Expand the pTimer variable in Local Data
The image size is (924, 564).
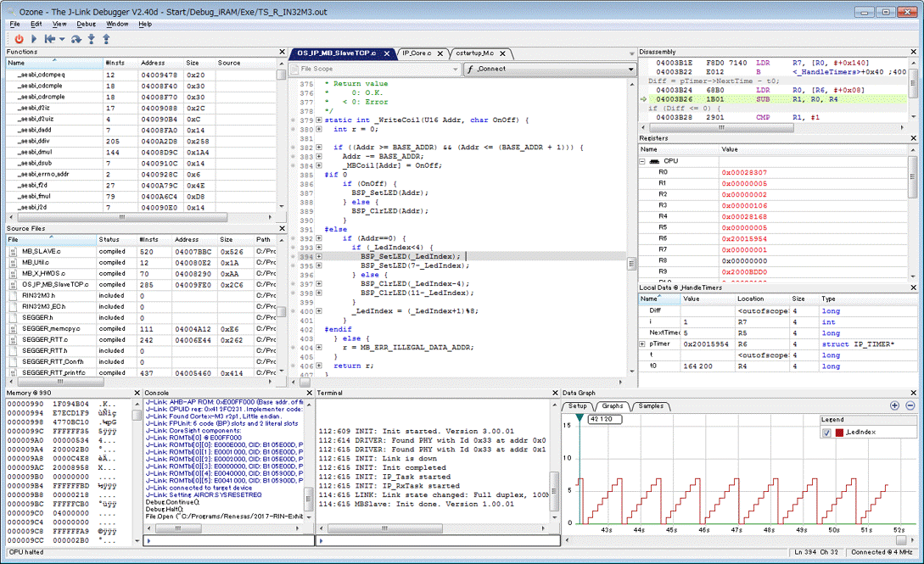(x=643, y=344)
